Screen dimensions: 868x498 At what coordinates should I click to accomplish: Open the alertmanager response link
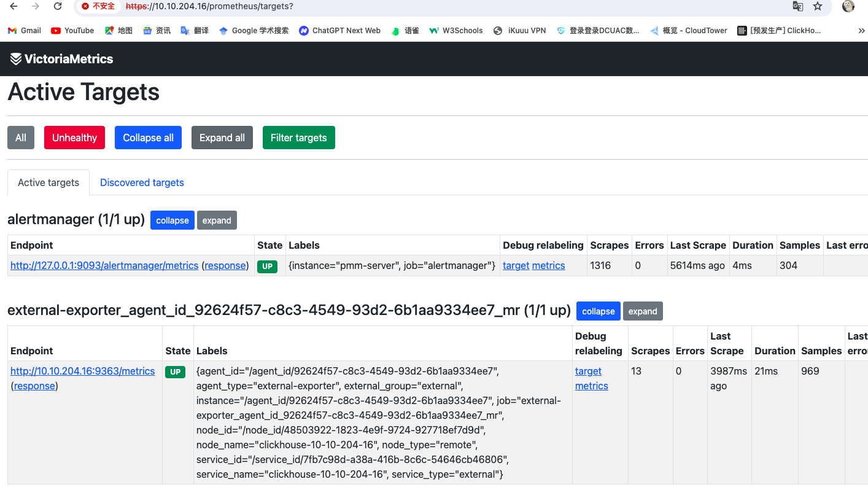tap(225, 265)
